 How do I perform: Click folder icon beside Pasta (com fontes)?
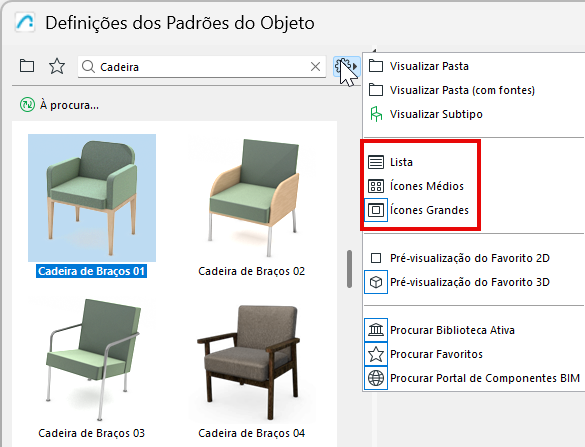coord(376,90)
